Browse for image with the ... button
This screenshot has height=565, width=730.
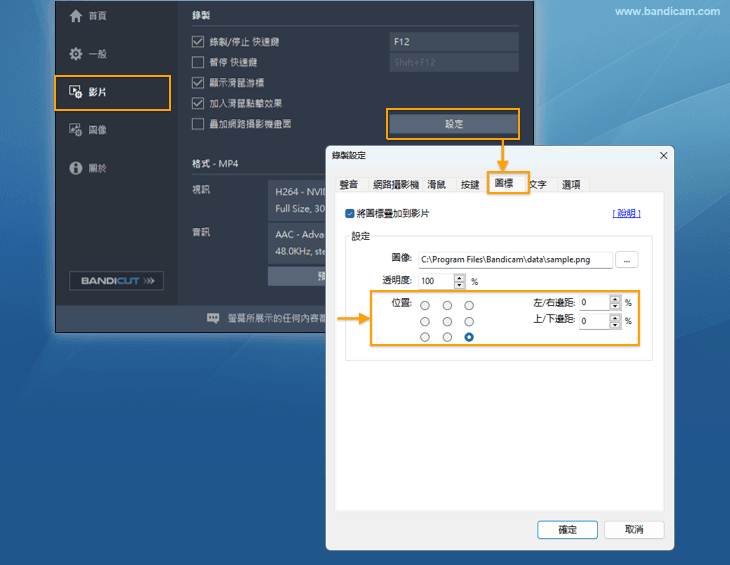tap(627, 260)
